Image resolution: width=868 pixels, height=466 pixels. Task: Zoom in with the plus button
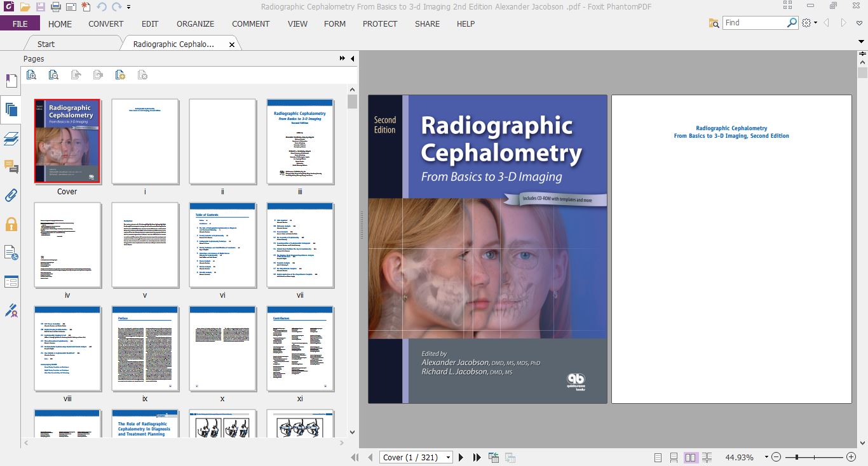(851, 457)
